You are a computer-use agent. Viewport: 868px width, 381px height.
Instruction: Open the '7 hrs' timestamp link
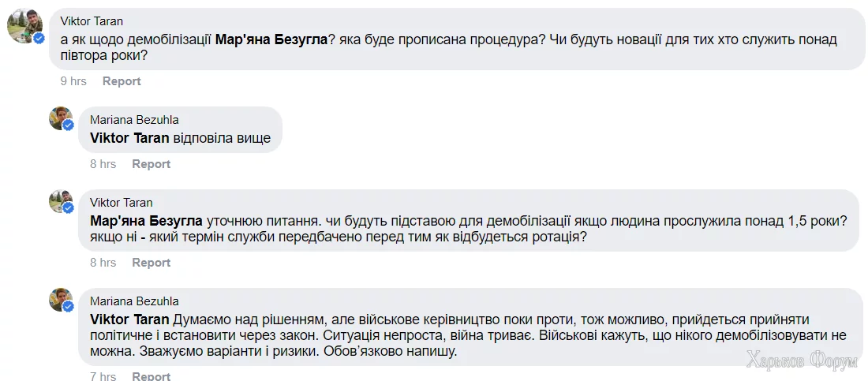(103, 376)
